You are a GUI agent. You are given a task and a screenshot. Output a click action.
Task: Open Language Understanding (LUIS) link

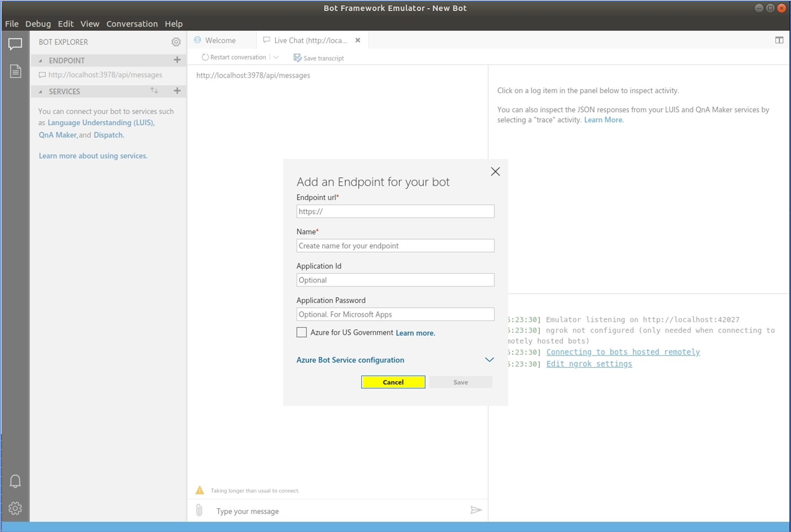[101, 123]
